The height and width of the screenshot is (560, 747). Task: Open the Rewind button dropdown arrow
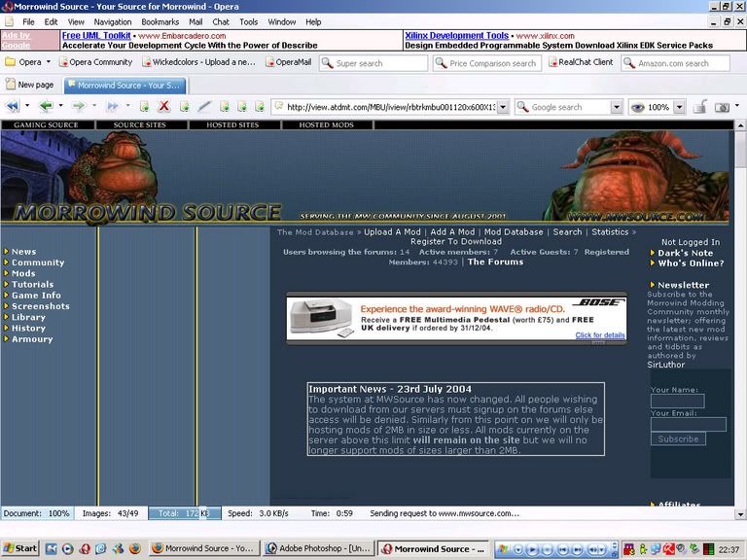[27, 105]
